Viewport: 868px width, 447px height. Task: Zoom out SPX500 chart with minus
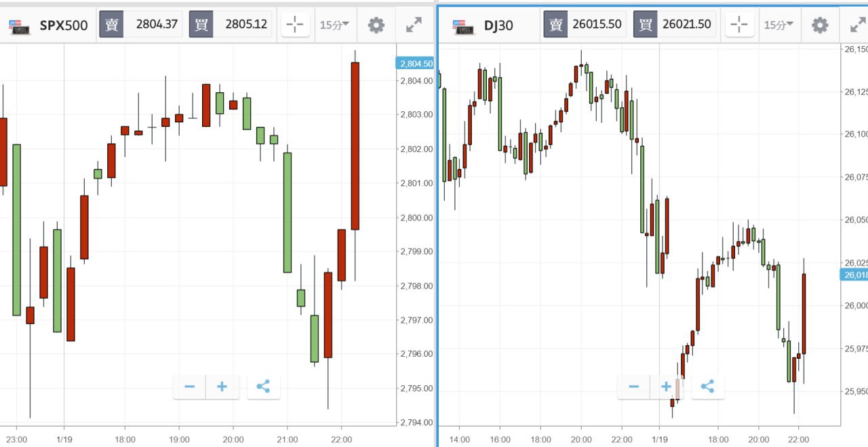click(190, 387)
